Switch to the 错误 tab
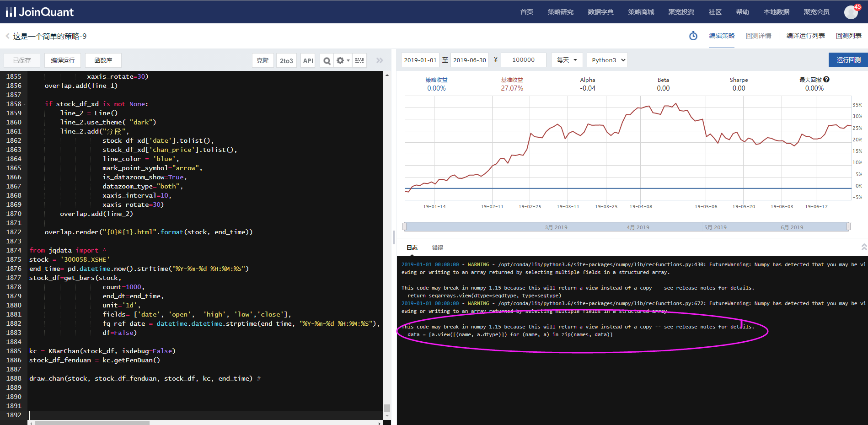This screenshot has width=868, height=425. point(438,247)
